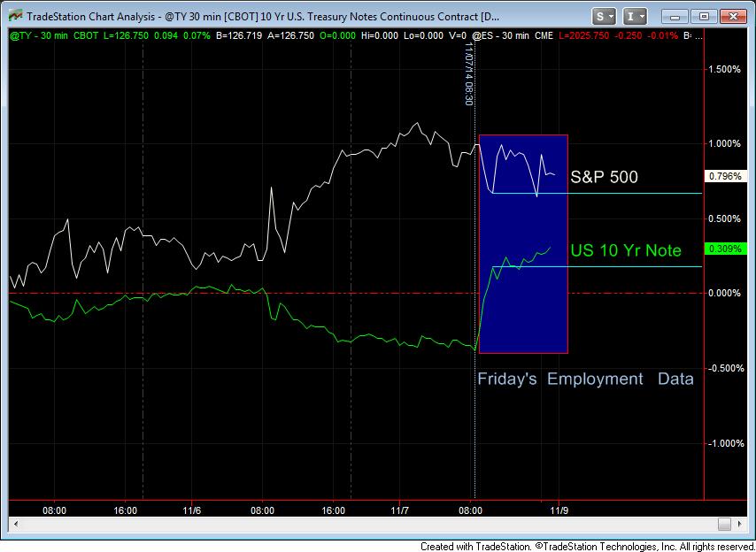Close the Chart Analysis window

(x=733, y=17)
